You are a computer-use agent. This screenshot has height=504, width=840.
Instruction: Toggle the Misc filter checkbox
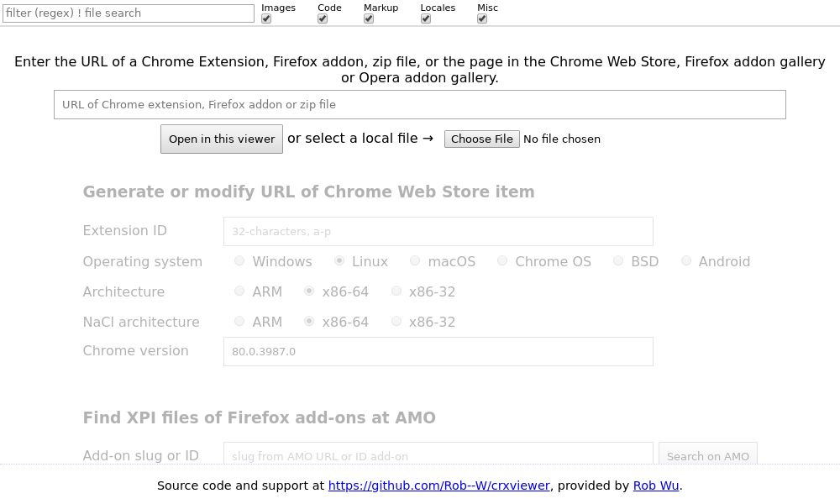tap(482, 18)
